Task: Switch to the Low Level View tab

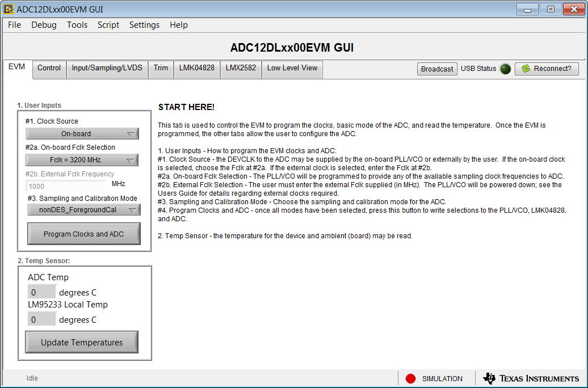Action: [x=292, y=69]
